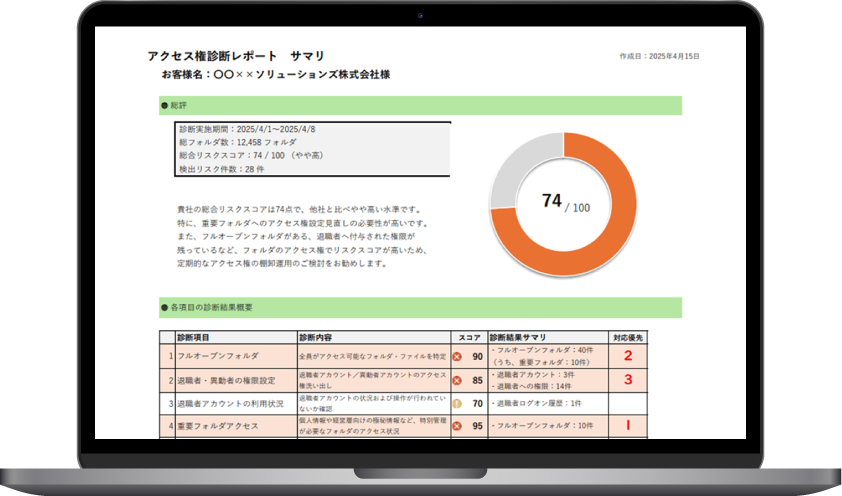Click the yellow warning icon beside score 70

coord(458,404)
